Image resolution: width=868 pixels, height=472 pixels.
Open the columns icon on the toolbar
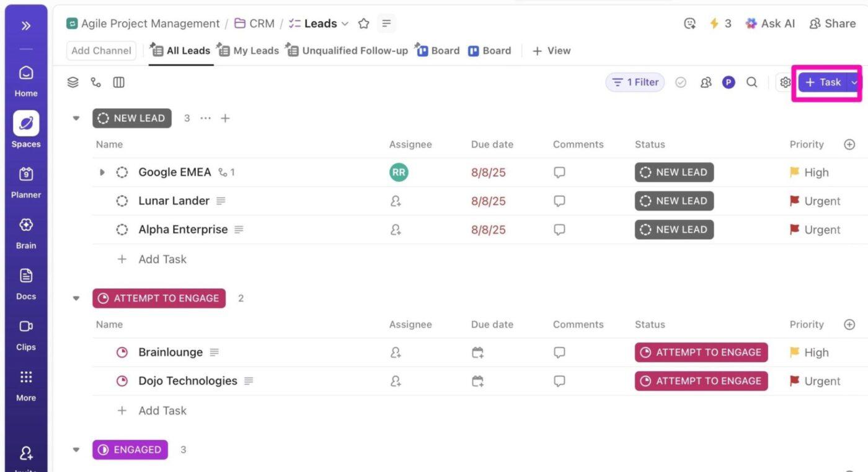[x=118, y=82]
